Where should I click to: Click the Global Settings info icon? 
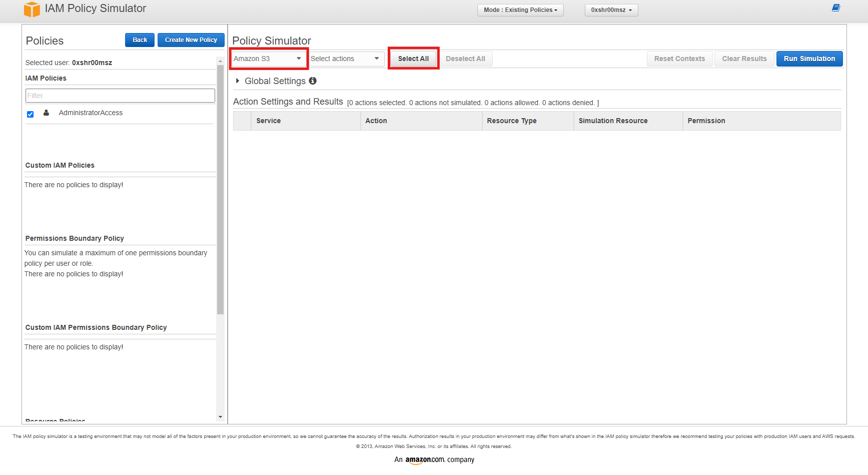pyautogui.click(x=313, y=81)
